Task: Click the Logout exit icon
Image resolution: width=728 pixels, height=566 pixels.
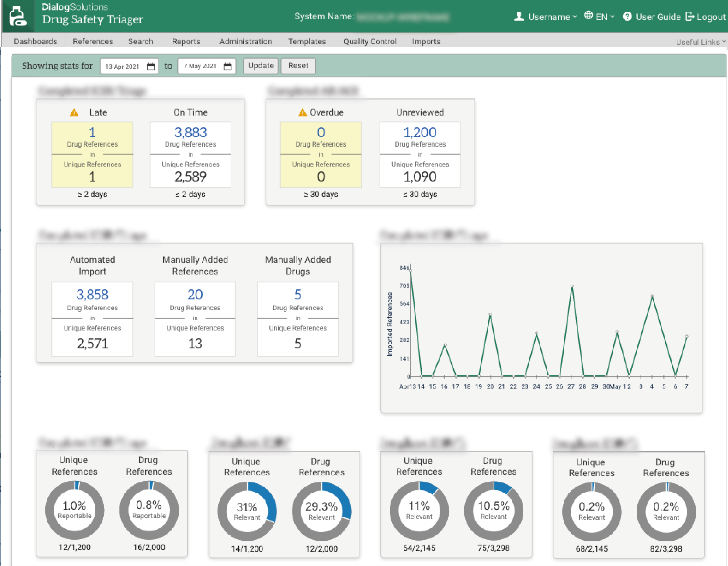Action: click(689, 17)
